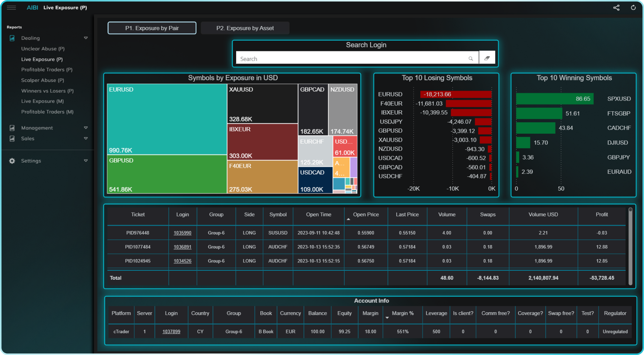Open Winners vs Losers (P) report
The width and height of the screenshot is (644, 355).
(47, 91)
